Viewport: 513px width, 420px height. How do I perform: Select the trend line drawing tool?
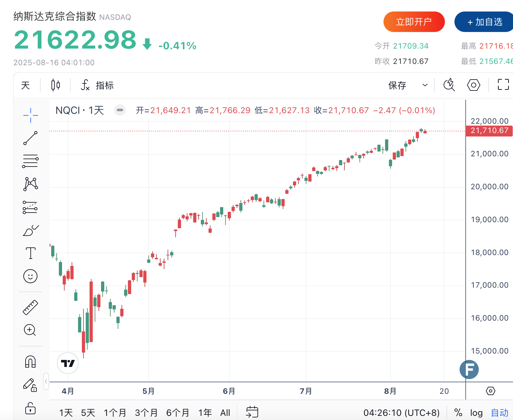(30, 138)
